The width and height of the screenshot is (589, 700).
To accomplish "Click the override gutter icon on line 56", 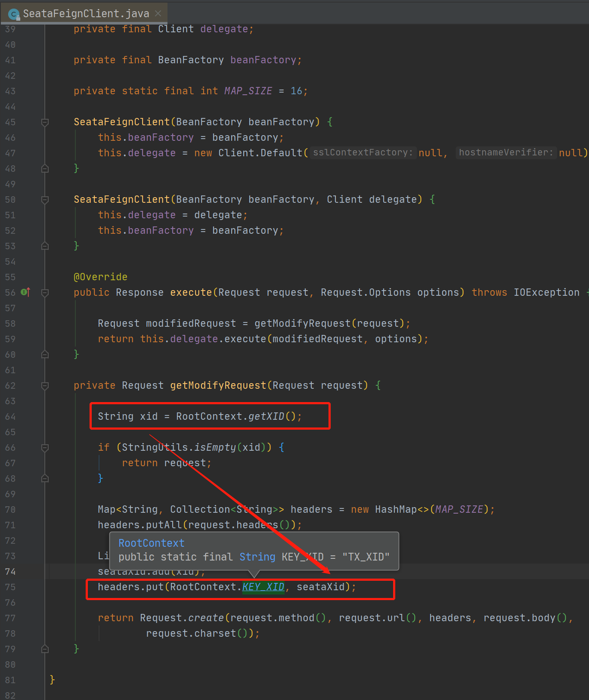I will click(x=25, y=292).
